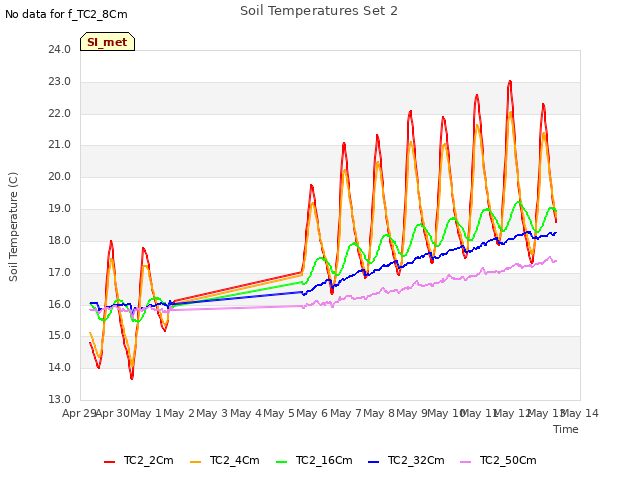Select the TC2_2Cm legend label

(x=149, y=460)
